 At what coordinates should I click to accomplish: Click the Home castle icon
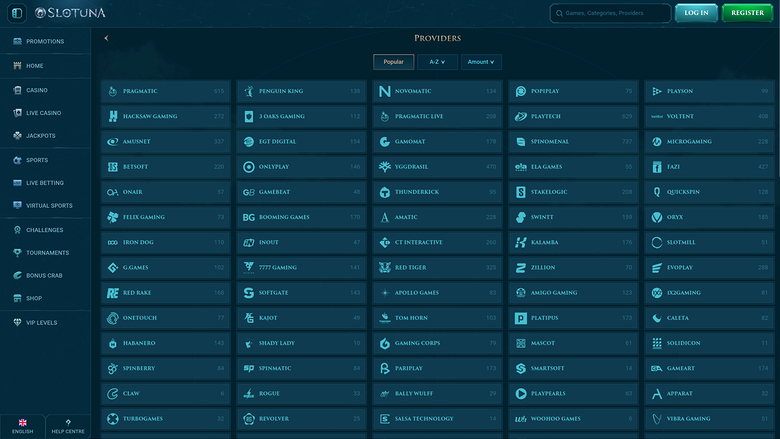(17, 66)
